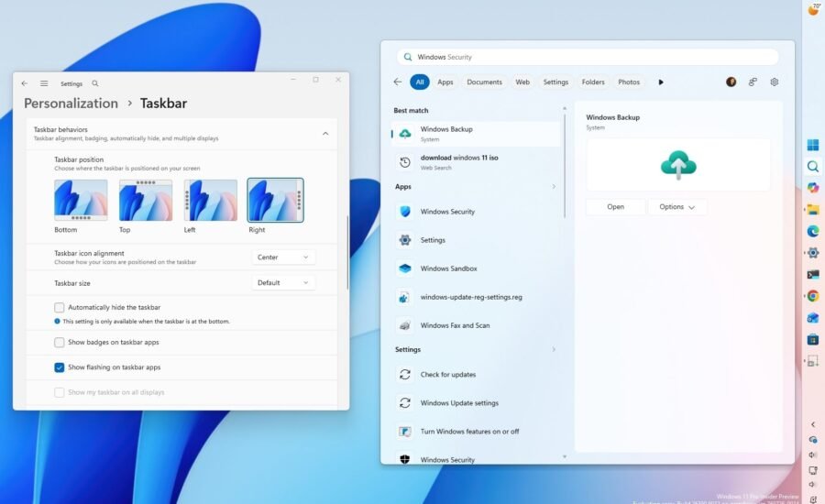This screenshot has height=504, width=825.
Task: Expand the Options dropdown for Windows Backup
Action: [x=676, y=207]
